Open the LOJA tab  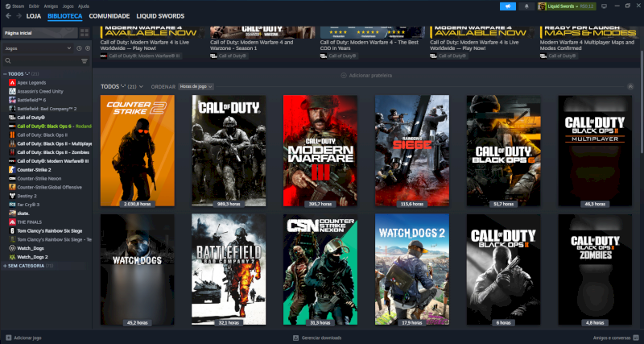click(34, 16)
